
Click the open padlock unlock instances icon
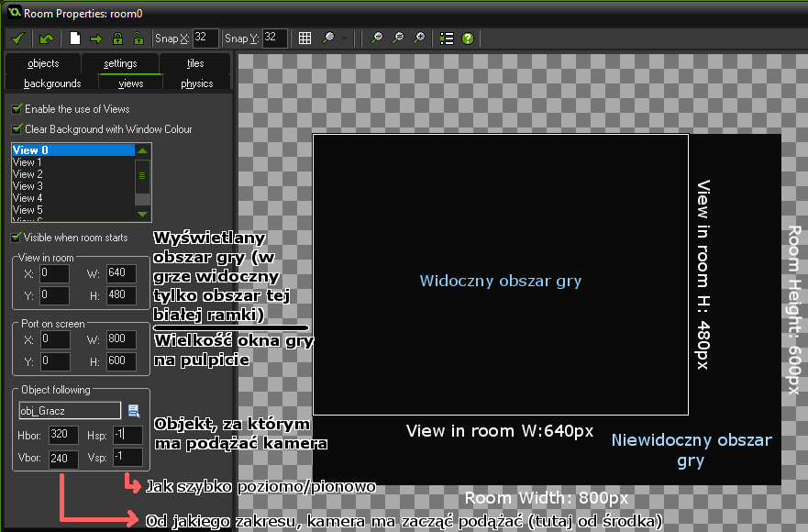click(138, 39)
